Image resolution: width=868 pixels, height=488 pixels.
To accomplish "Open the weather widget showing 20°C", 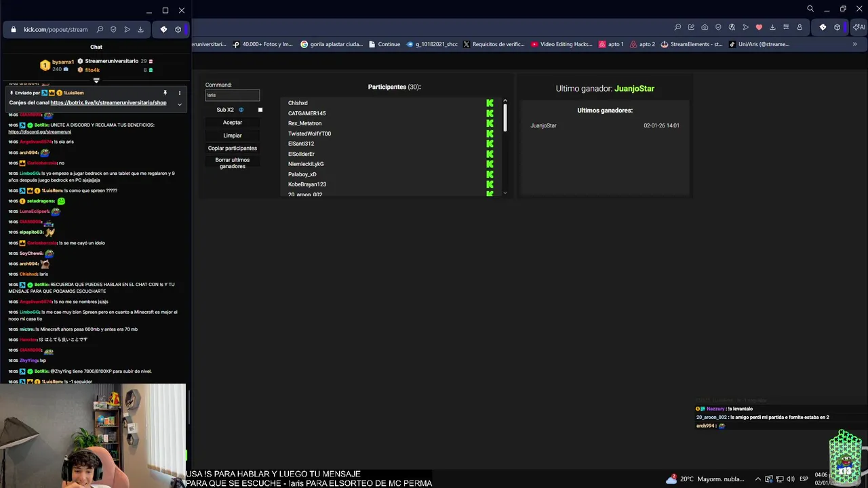I will pyautogui.click(x=704, y=479).
